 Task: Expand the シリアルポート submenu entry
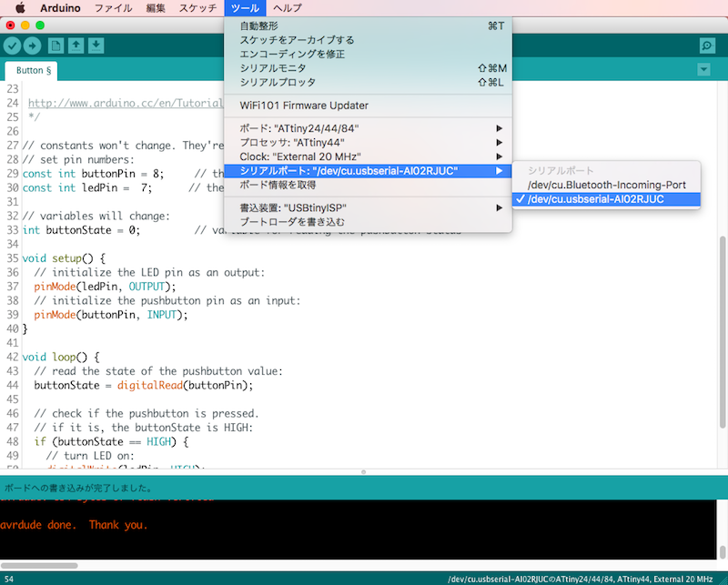pyautogui.click(x=369, y=171)
